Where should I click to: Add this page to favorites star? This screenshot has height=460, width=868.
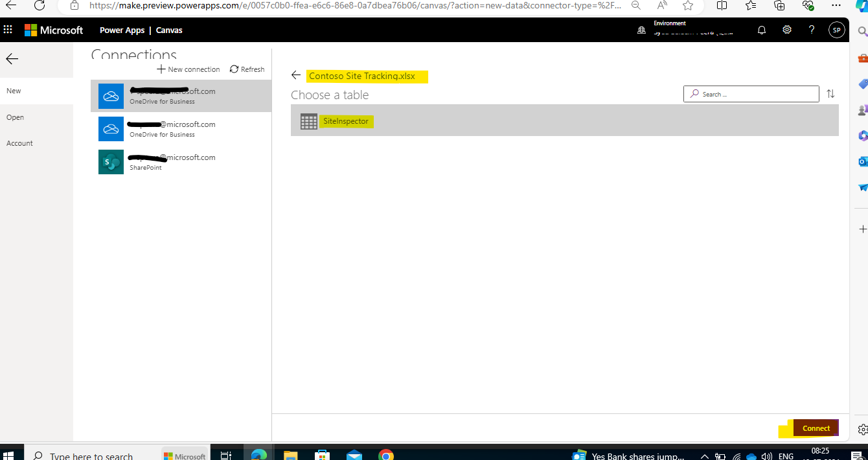click(x=688, y=5)
